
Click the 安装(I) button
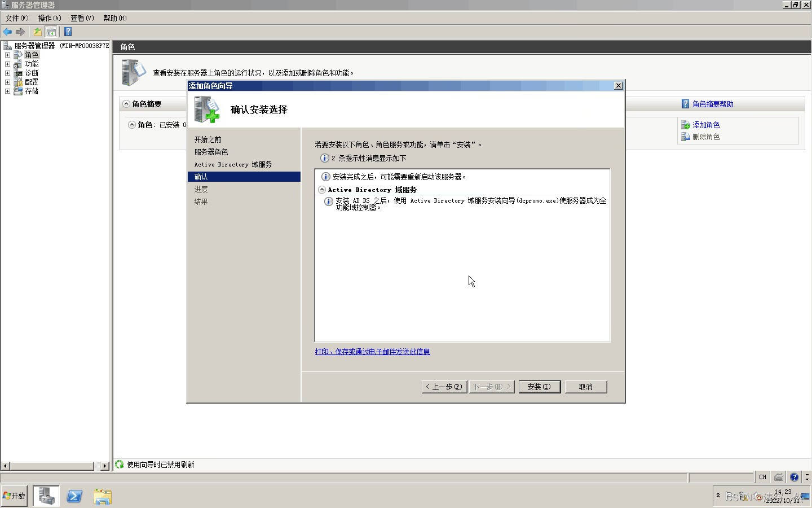coord(540,387)
